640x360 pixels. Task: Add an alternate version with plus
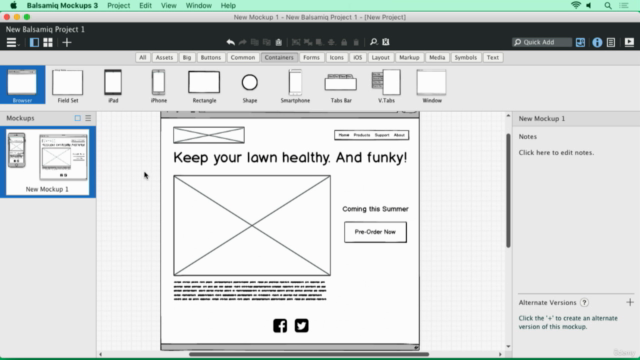[630, 302]
